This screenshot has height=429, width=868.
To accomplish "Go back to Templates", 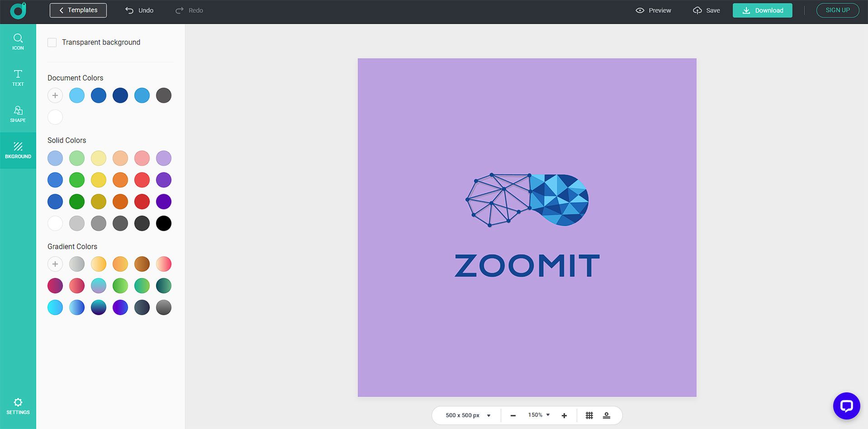I will [78, 10].
